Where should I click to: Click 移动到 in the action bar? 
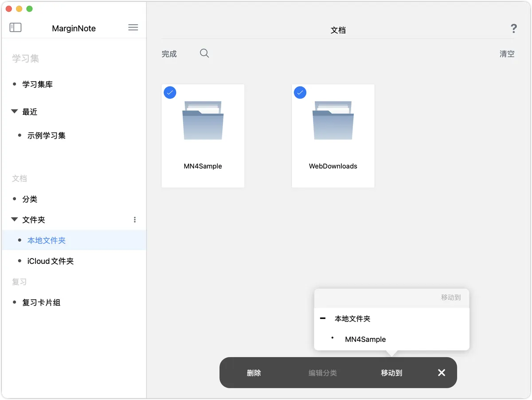[391, 373]
